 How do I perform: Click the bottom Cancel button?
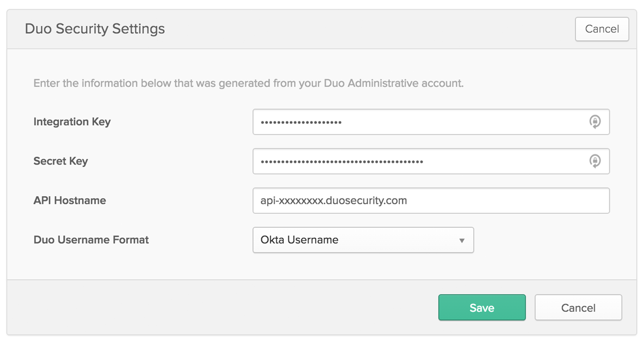(578, 307)
